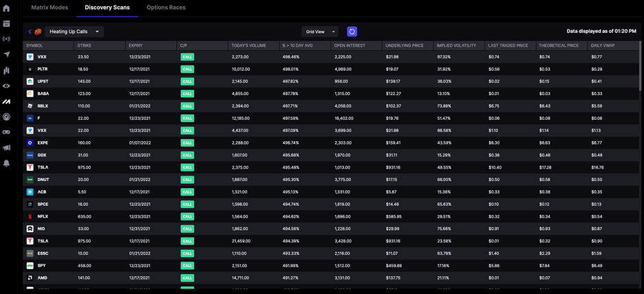
Task: Sort by THEORETICAL PRICE column header
Action: tap(558, 45)
